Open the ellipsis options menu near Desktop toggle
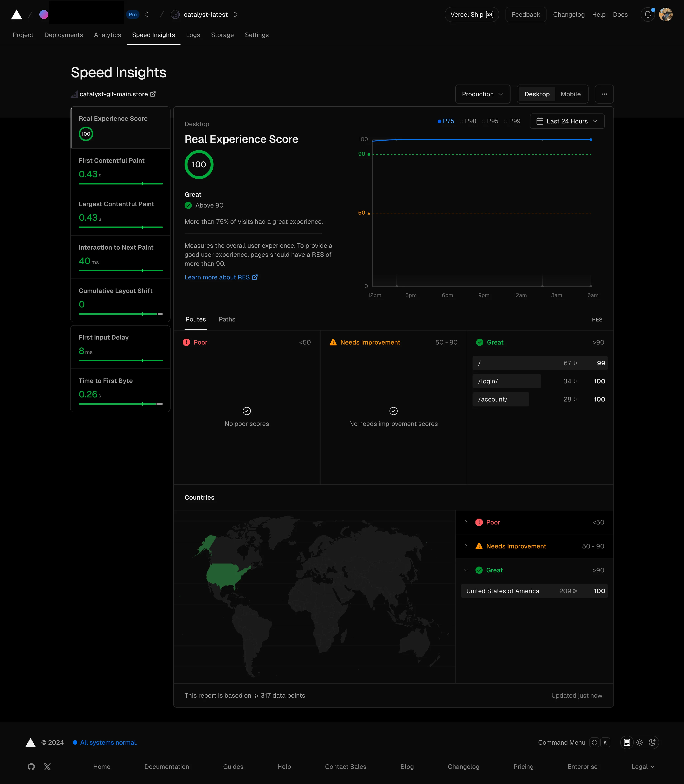The image size is (684, 784). [604, 94]
